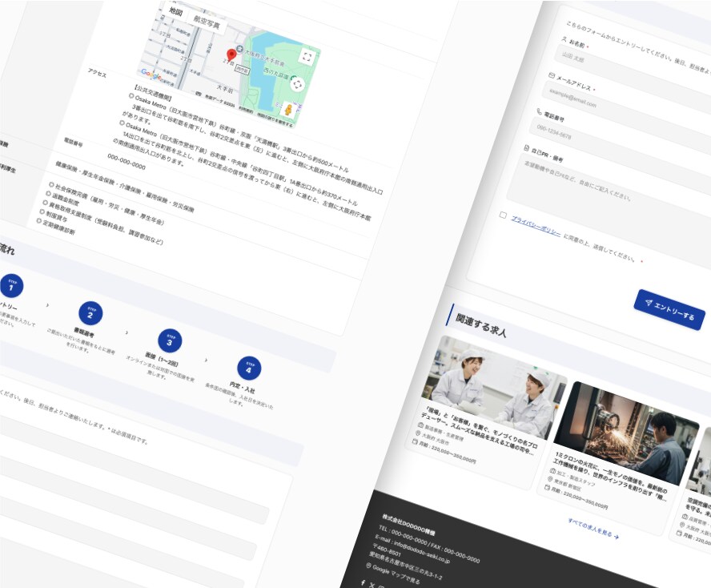Click location pin icon beside 東京都 新宿区
Image resolution: width=711 pixels, height=588 pixels.
[x=549, y=479]
